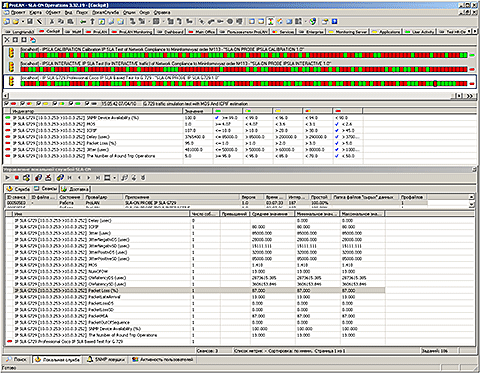Go to next session record arrow
480x373 pixels.
pos(89,178)
